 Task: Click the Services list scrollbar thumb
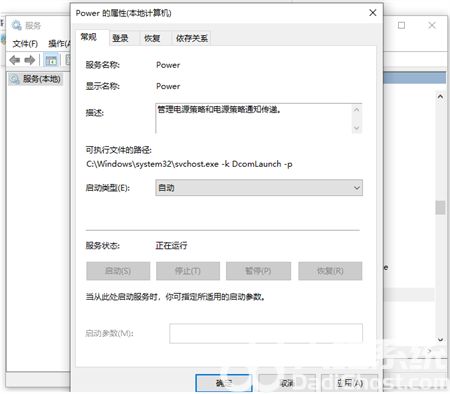click(x=440, y=207)
